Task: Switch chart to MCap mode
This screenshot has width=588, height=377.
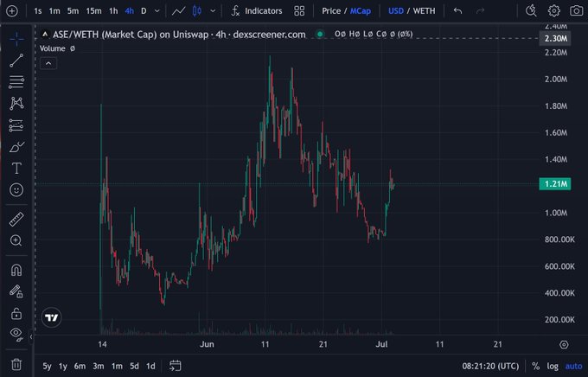Action: (361, 11)
